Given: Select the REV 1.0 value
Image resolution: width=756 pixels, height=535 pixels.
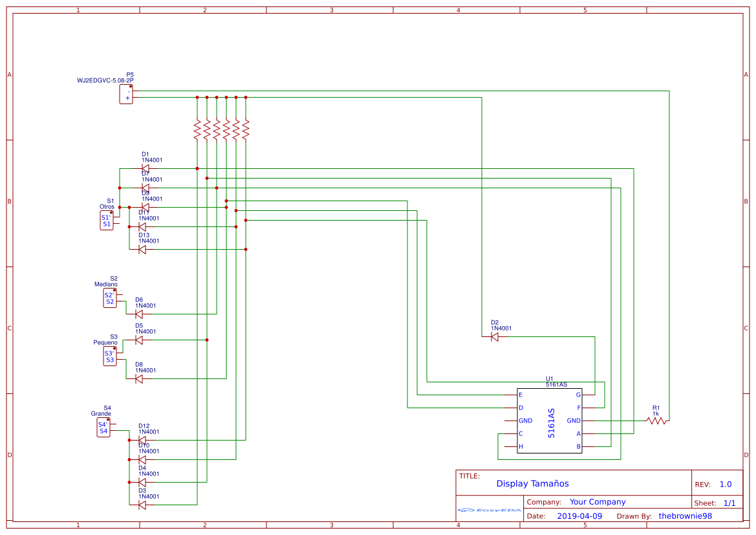Looking at the screenshot, I should coord(725,485).
